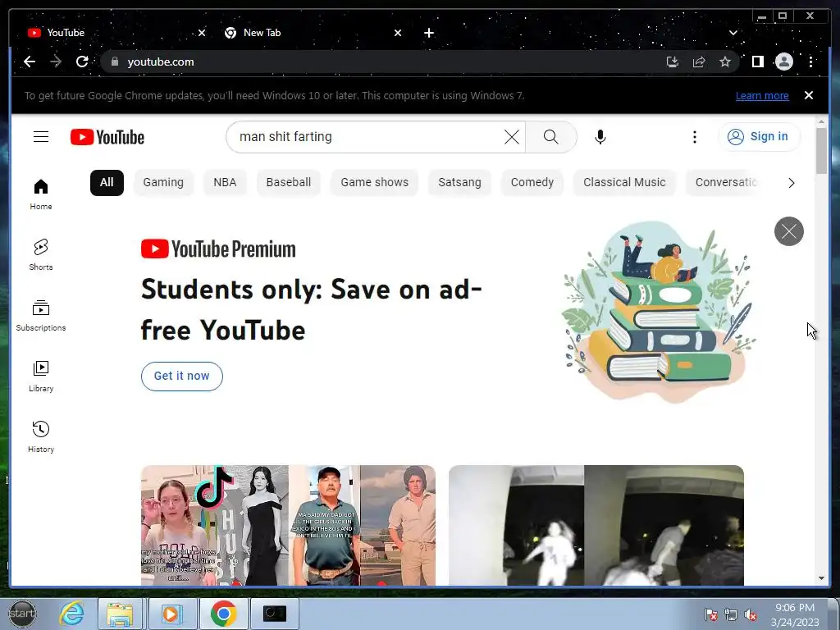Viewport: 840px width, 630px height.
Task: Click the YouTube logo
Action: click(107, 137)
